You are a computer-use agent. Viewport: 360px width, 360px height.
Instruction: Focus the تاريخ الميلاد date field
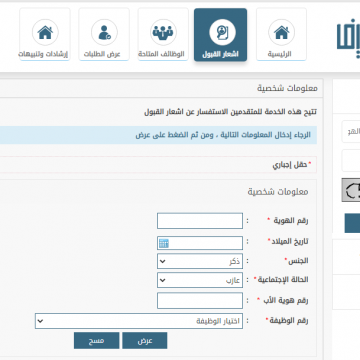200,243
